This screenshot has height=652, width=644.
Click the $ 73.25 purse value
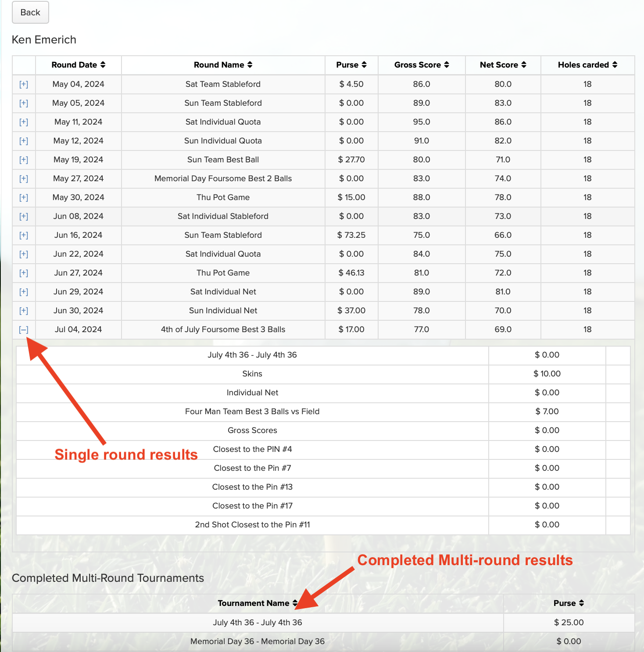click(x=351, y=235)
